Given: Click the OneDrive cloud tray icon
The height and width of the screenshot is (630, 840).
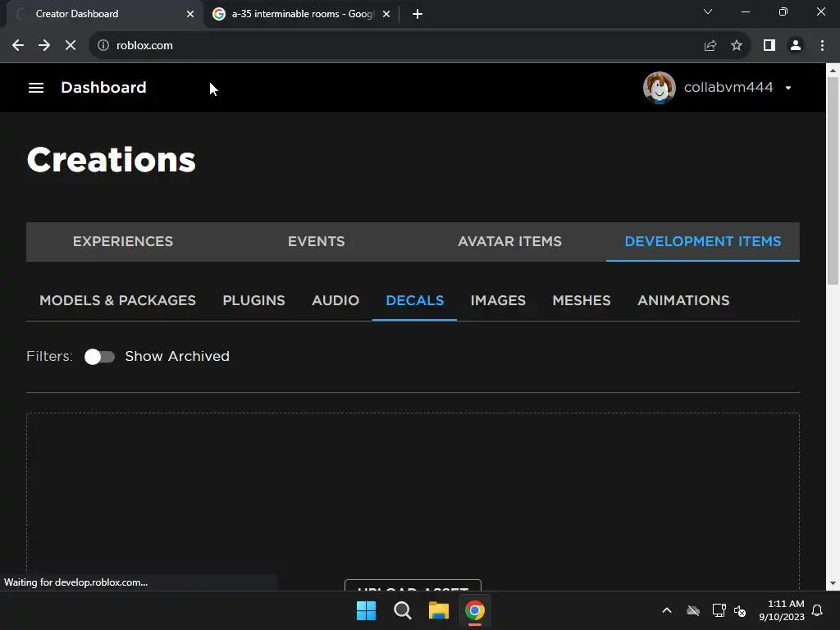Looking at the screenshot, I should (x=693, y=610).
